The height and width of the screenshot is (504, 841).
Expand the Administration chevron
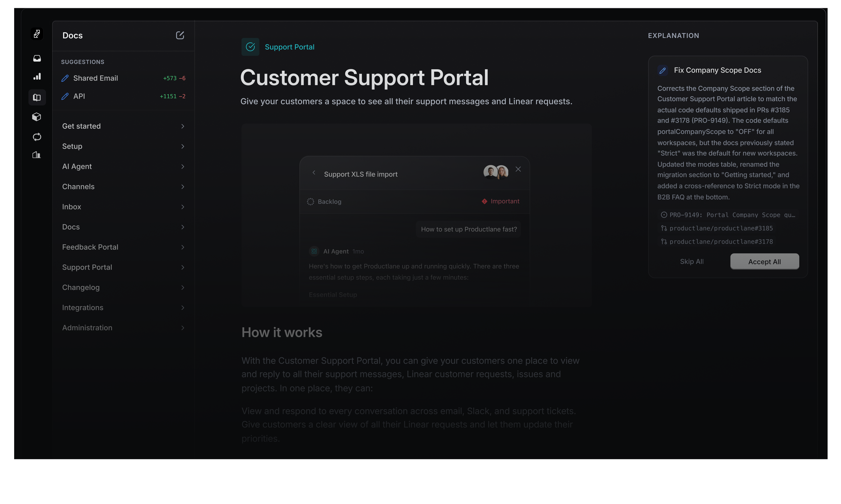(x=183, y=328)
